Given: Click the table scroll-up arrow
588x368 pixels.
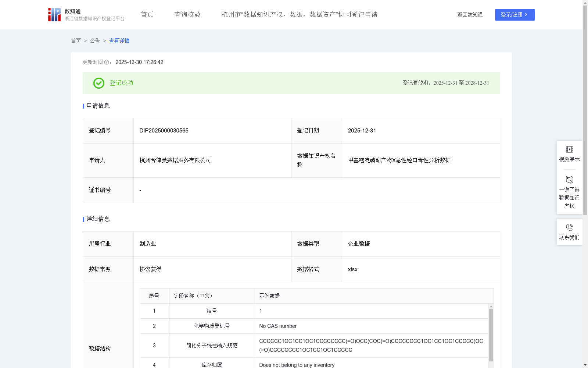Looking at the screenshot, I should coord(491,307).
